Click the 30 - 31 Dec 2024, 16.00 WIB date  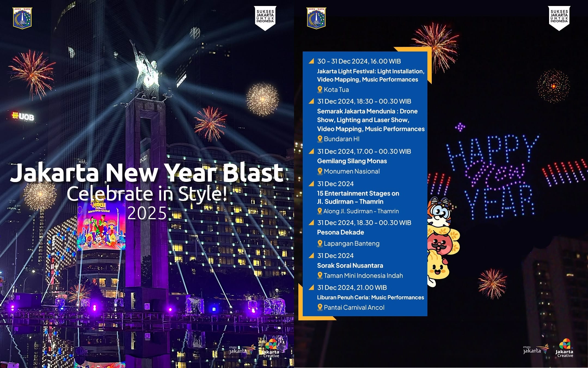click(x=359, y=61)
